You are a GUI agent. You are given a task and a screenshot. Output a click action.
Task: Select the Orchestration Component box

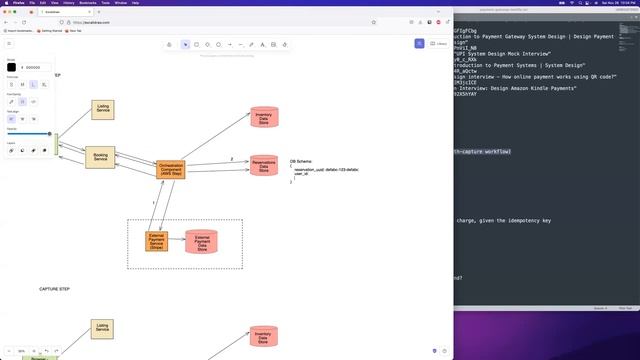[171, 170]
